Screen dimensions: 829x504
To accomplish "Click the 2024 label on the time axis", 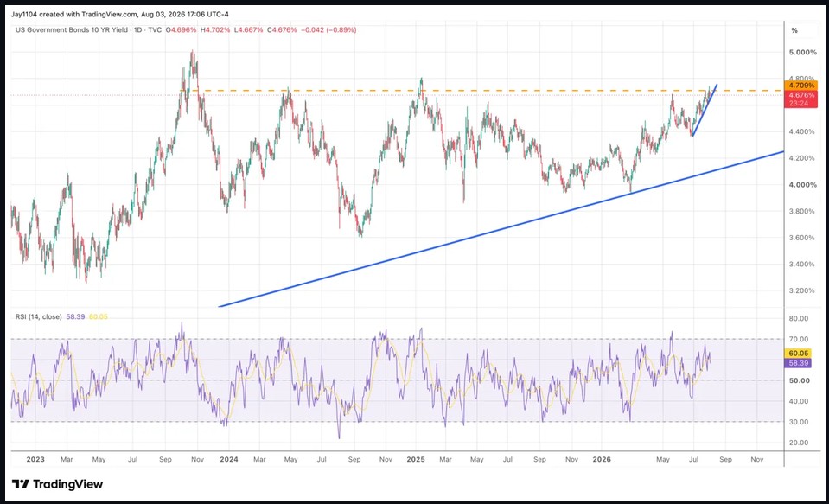I will [229, 459].
